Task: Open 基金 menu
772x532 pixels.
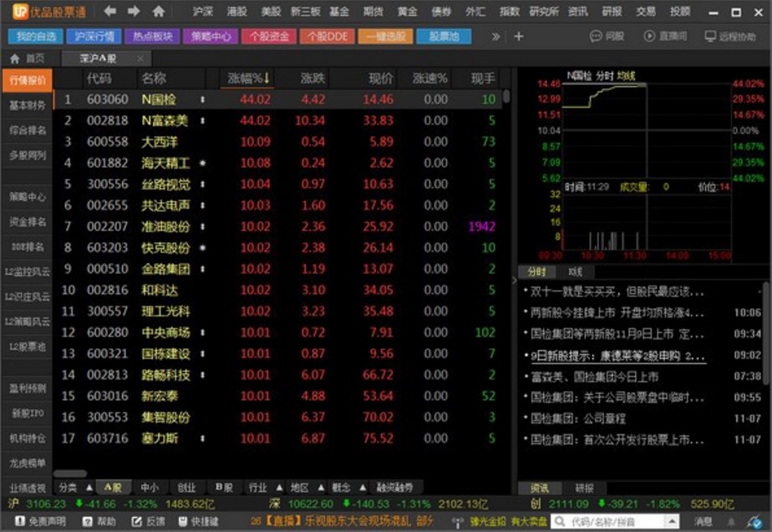Action: click(x=339, y=12)
